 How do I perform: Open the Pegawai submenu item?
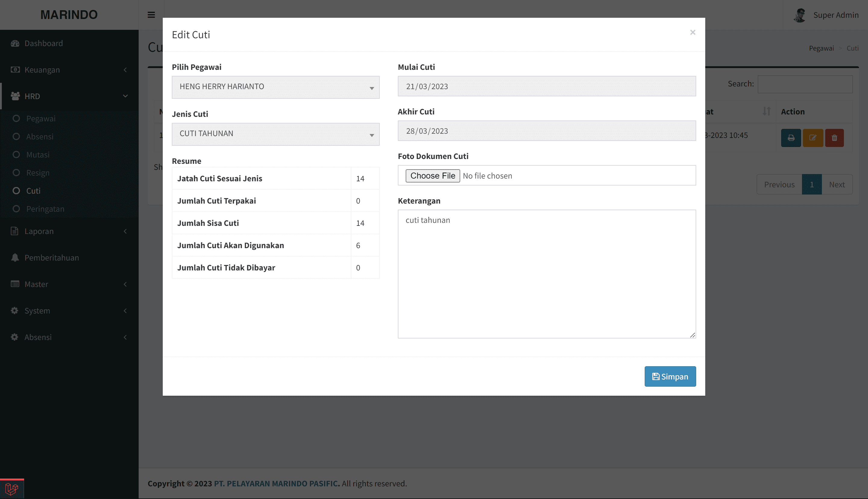(41, 118)
